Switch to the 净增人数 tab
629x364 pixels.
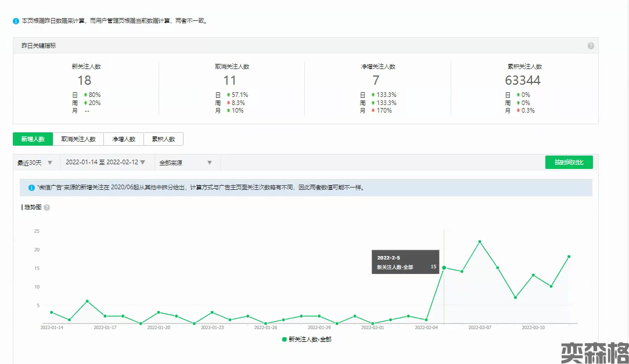pyautogui.click(x=124, y=139)
